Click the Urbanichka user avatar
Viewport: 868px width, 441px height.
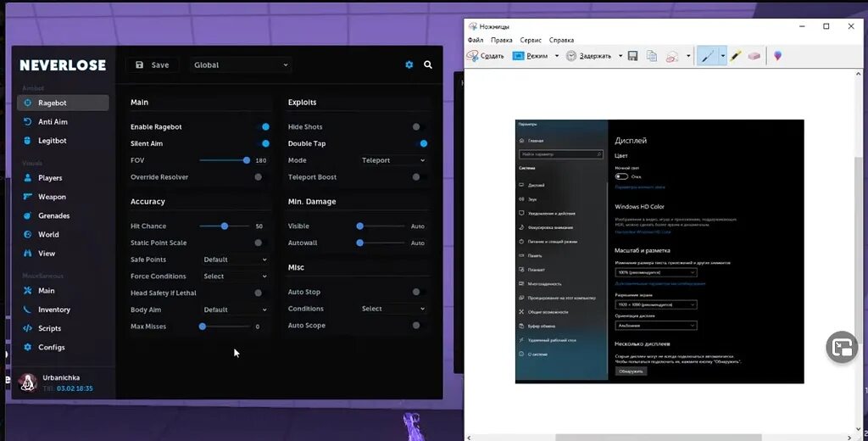tap(28, 382)
